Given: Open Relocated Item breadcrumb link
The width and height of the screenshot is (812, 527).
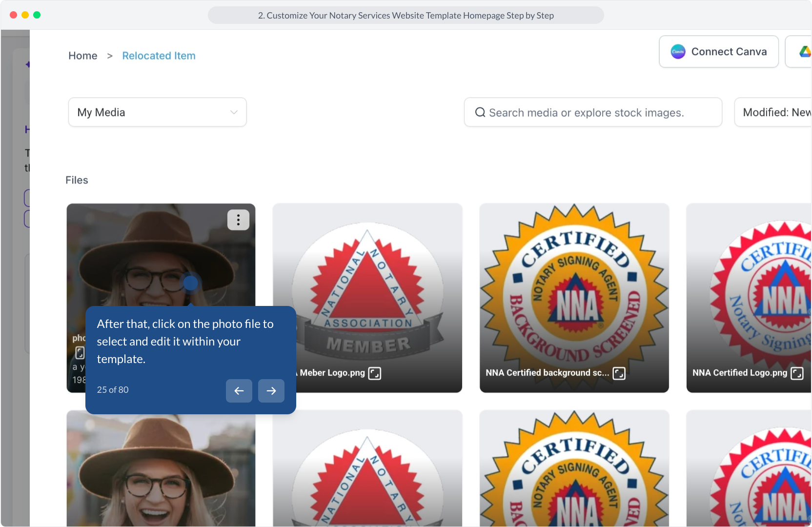Looking at the screenshot, I should 159,56.
